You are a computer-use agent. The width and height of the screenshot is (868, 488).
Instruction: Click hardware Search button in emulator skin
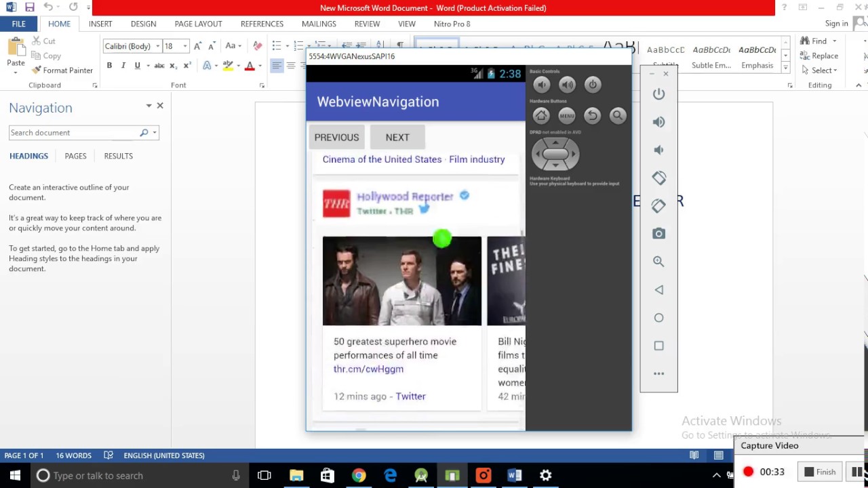click(618, 116)
